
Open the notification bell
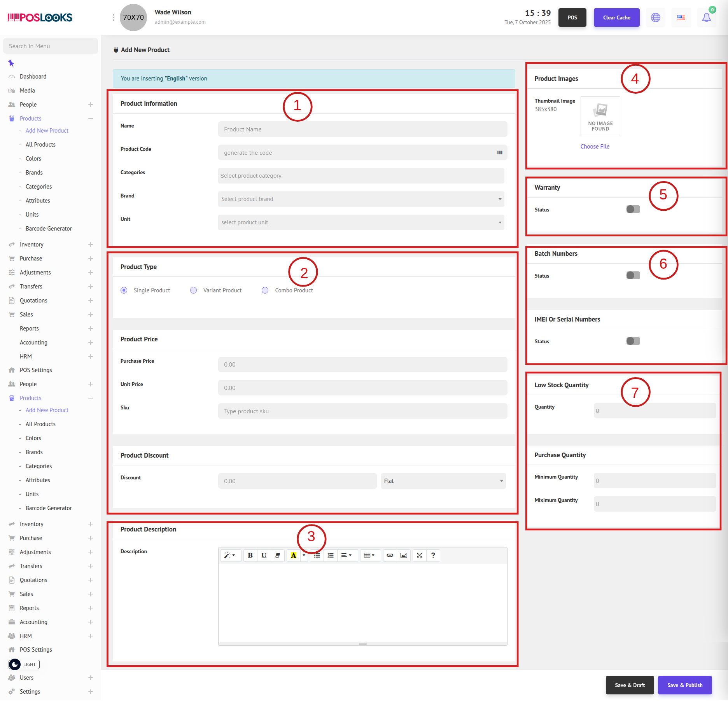pos(706,17)
